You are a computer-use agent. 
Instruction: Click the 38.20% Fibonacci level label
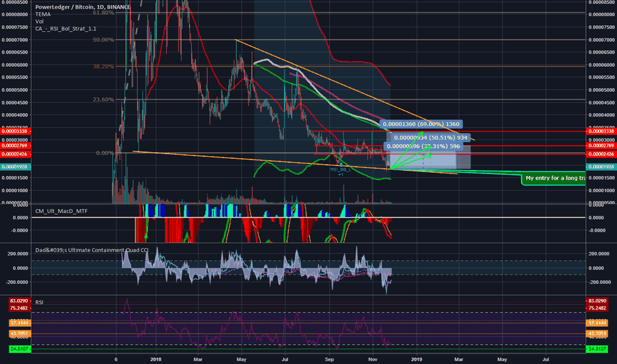(x=103, y=66)
